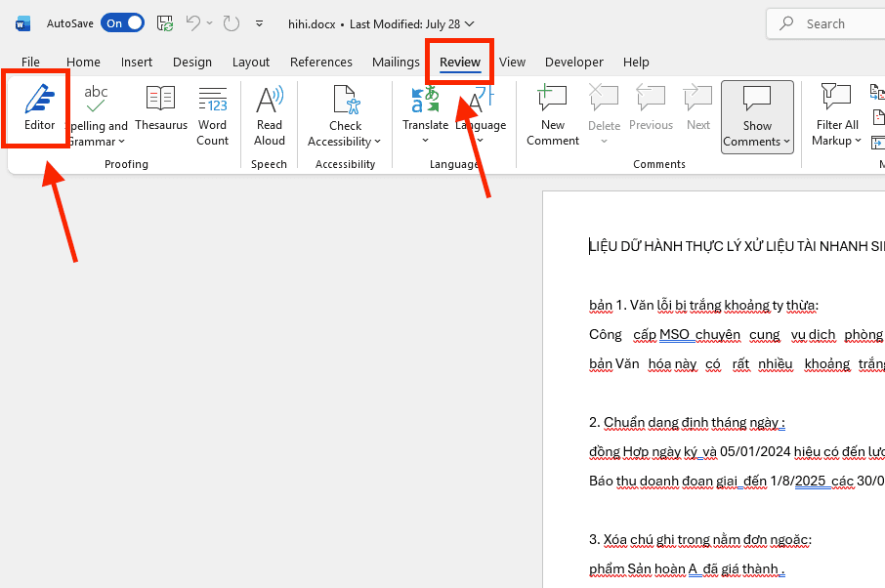Click the line starting 'bản 1. Văn lỗi'
The height and width of the screenshot is (588, 885).
point(703,306)
